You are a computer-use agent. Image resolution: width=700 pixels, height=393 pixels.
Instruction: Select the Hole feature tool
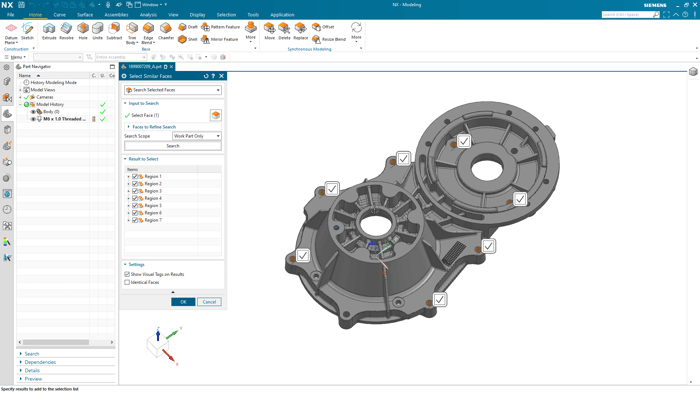pyautogui.click(x=83, y=31)
